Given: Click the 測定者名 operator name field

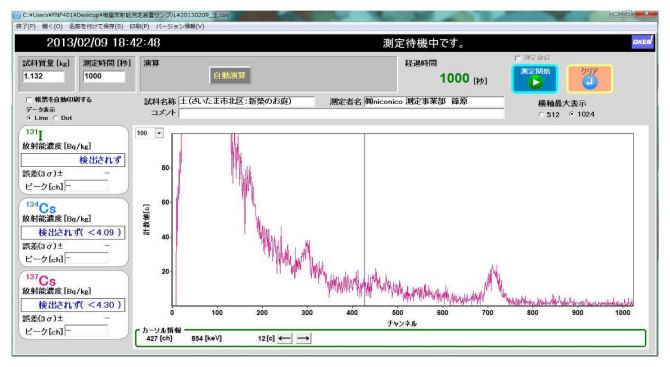Looking at the screenshot, I should click(x=434, y=101).
